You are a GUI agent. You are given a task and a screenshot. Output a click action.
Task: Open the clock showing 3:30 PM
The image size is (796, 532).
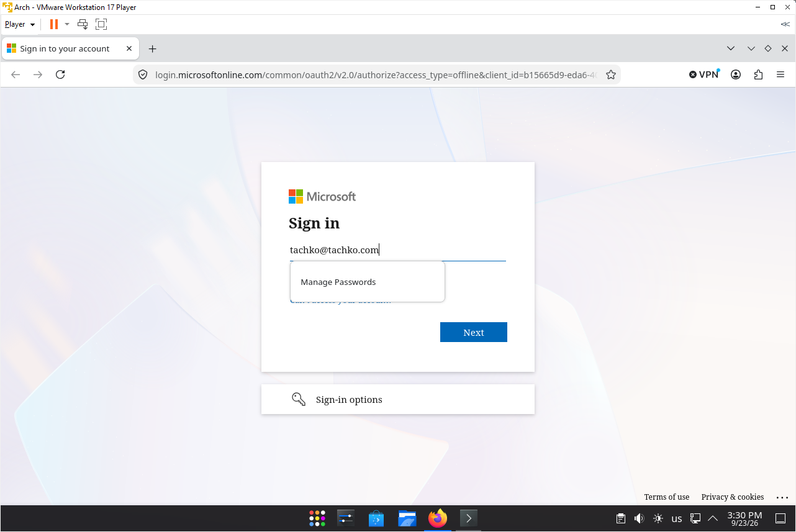click(744, 519)
